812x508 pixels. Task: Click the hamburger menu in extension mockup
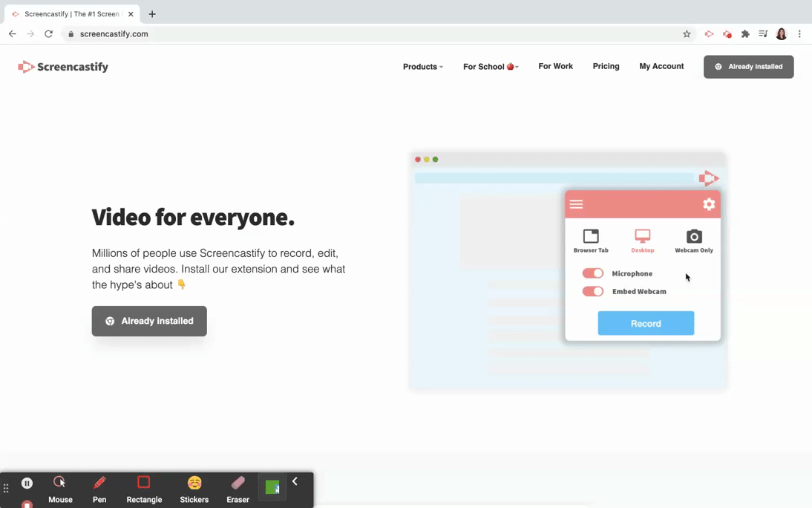pos(577,203)
